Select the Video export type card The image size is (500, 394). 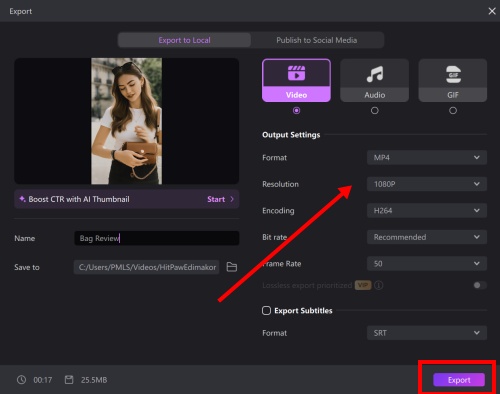[x=296, y=80]
